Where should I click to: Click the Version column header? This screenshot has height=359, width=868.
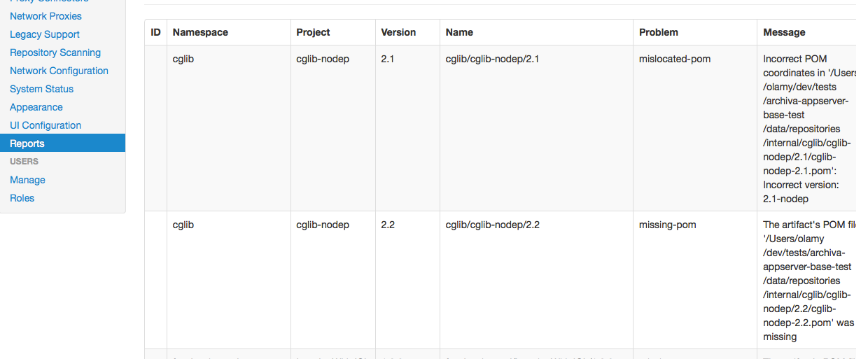398,32
